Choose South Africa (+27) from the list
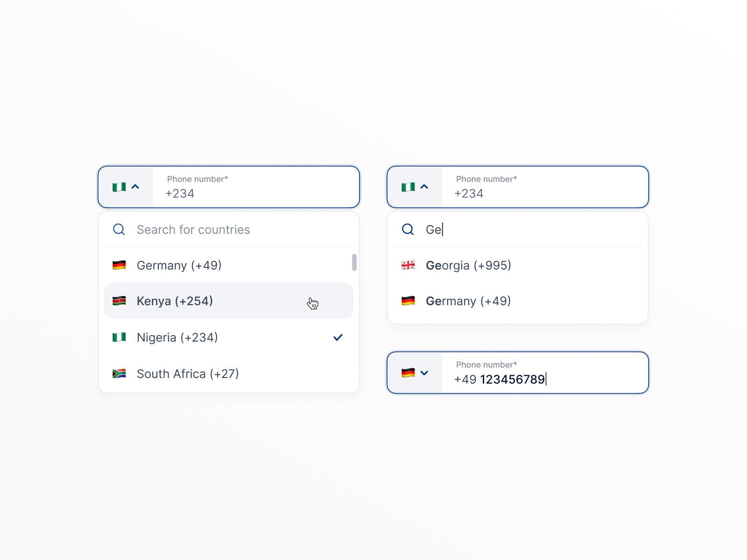This screenshot has height=560, width=747. (187, 373)
